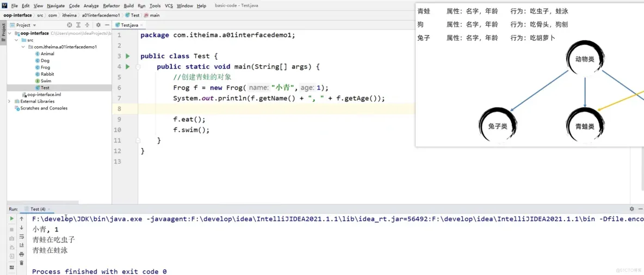
Task: Fold main method at line 4 gutter
Action: (x=138, y=66)
